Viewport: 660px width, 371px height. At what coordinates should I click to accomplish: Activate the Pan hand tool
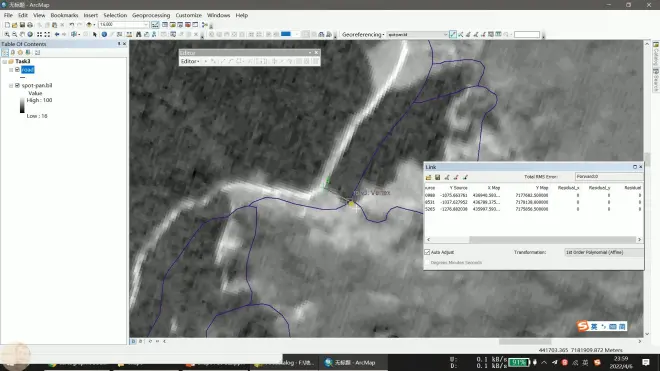(22, 35)
